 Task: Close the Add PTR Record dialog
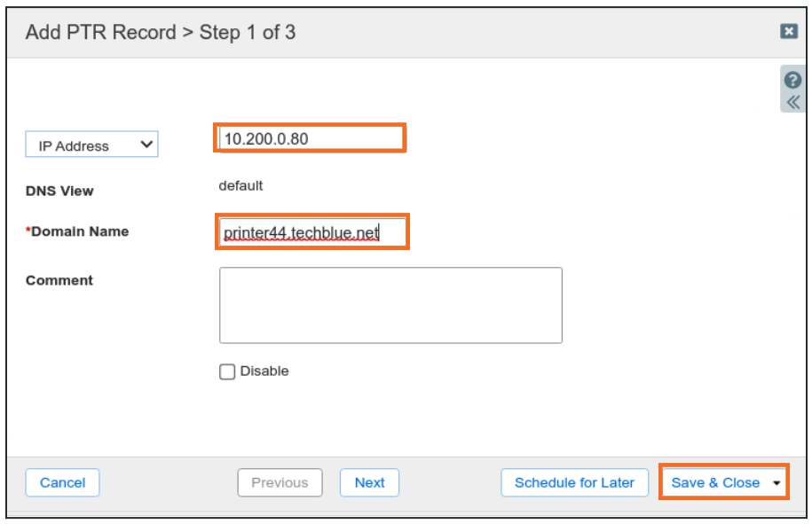(x=788, y=31)
